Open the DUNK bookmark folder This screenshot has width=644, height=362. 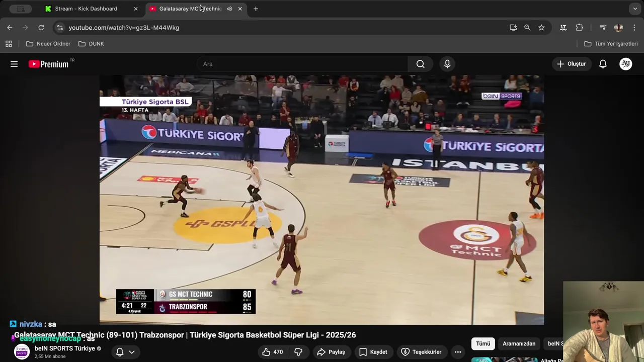[x=91, y=44]
